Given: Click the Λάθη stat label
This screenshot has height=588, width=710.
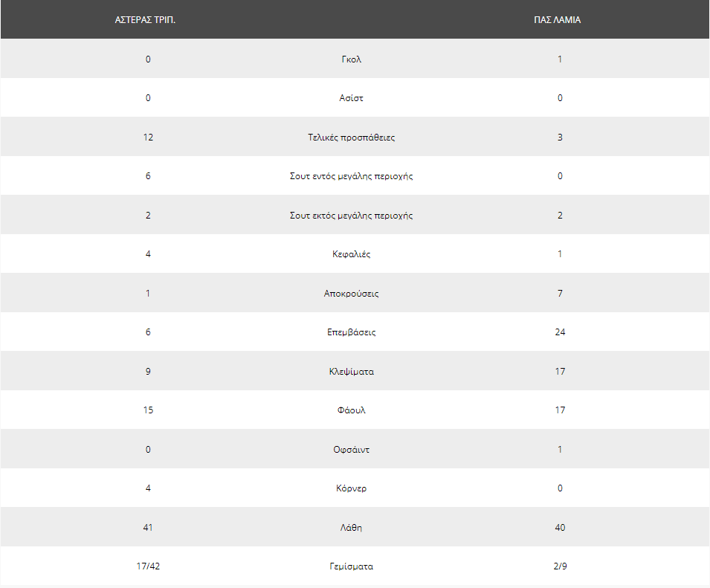Looking at the screenshot, I should (x=352, y=527).
